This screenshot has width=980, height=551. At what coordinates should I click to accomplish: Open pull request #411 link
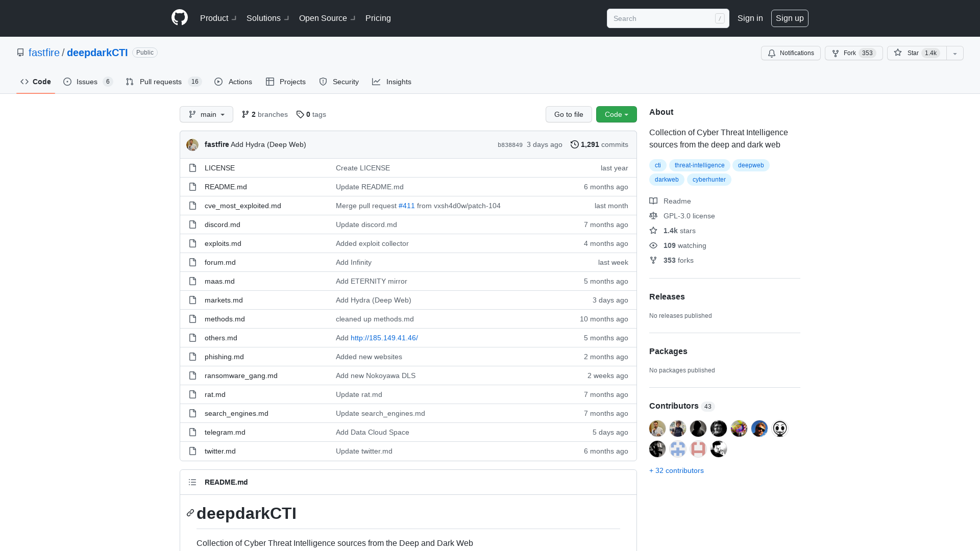[406, 206]
